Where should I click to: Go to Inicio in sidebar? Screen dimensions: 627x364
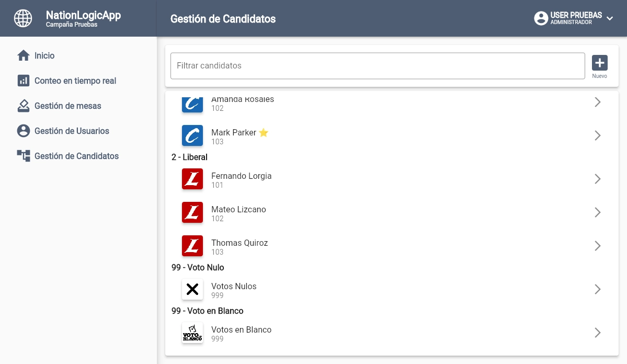pos(44,55)
